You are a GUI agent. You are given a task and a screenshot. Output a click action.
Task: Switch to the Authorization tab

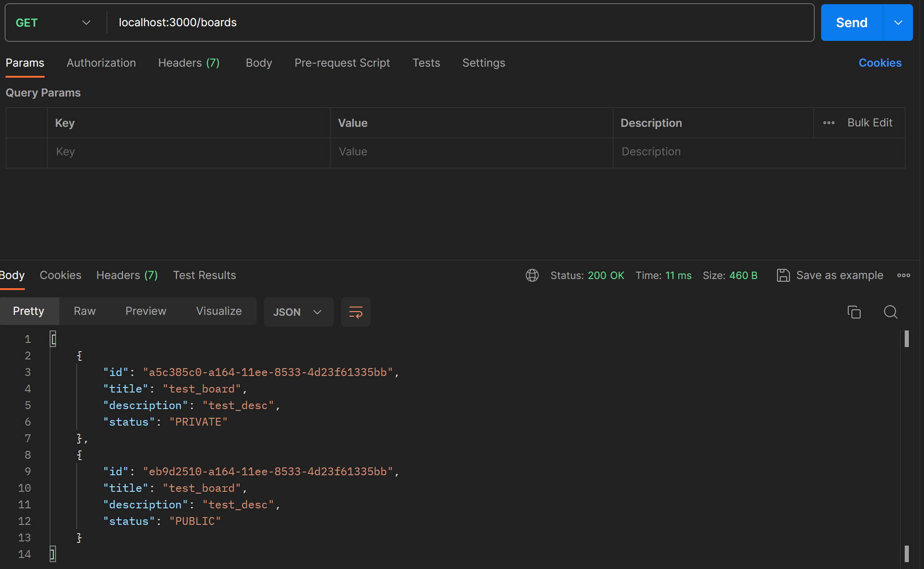101,63
